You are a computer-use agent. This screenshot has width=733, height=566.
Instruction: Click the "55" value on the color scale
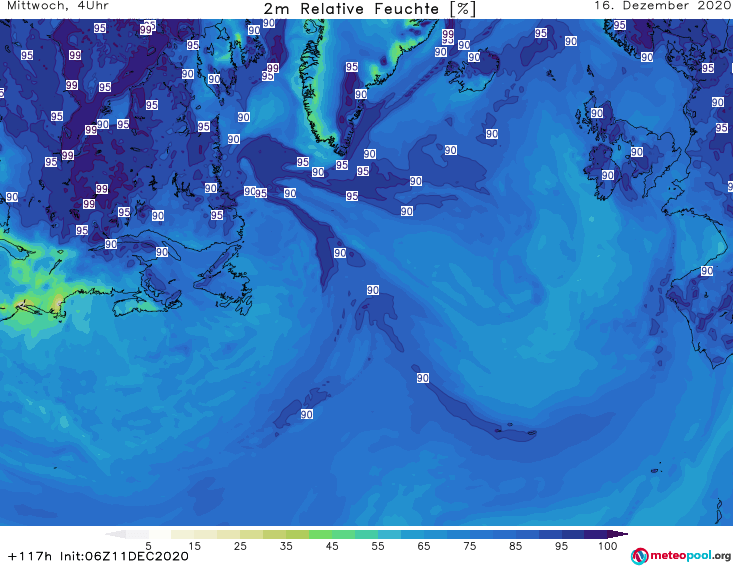pyautogui.click(x=378, y=546)
